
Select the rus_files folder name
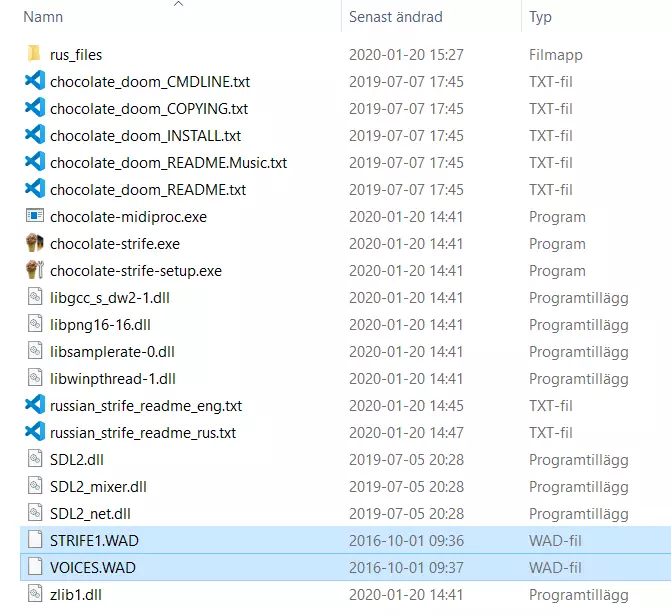tap(76, 55)
